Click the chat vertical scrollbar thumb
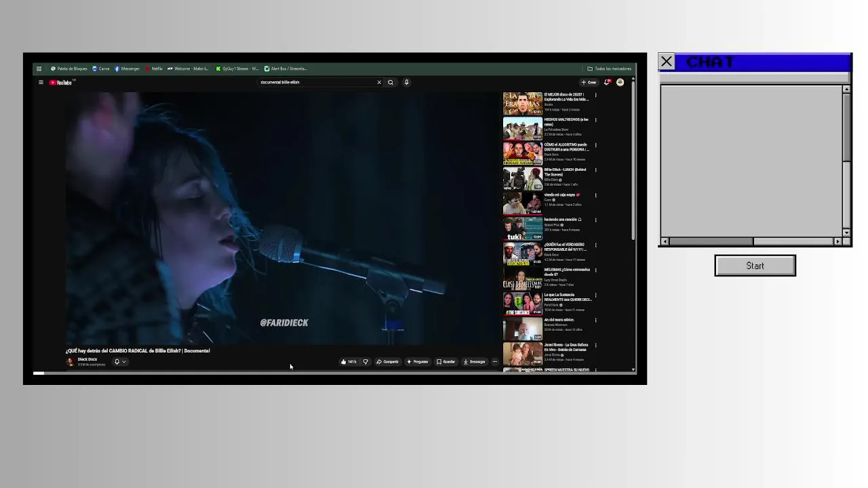 click(x=846, y=127)
